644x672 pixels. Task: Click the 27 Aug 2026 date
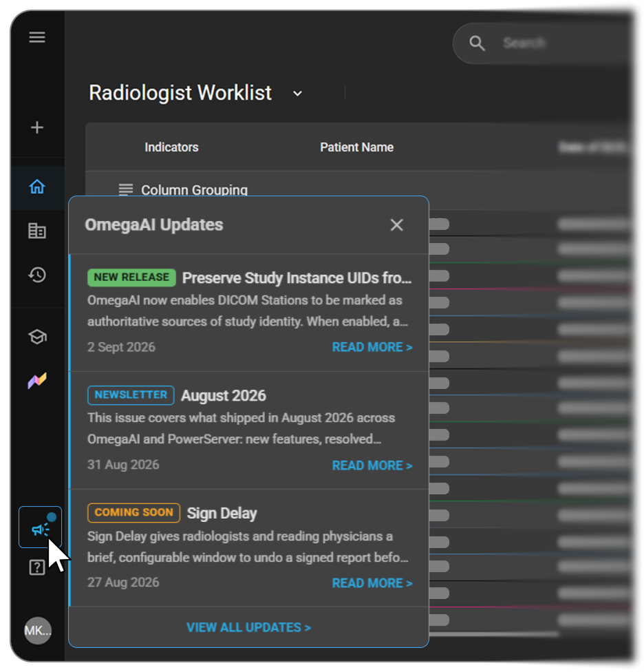[123, 582]
